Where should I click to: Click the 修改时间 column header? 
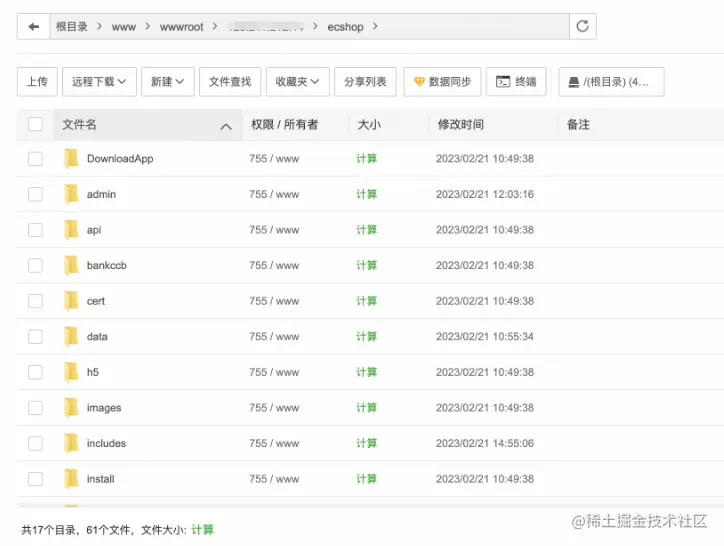tap(460, 124)
